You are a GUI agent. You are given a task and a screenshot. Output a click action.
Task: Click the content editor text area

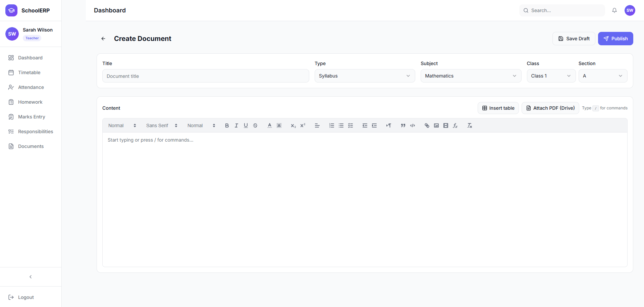(365, 200)
